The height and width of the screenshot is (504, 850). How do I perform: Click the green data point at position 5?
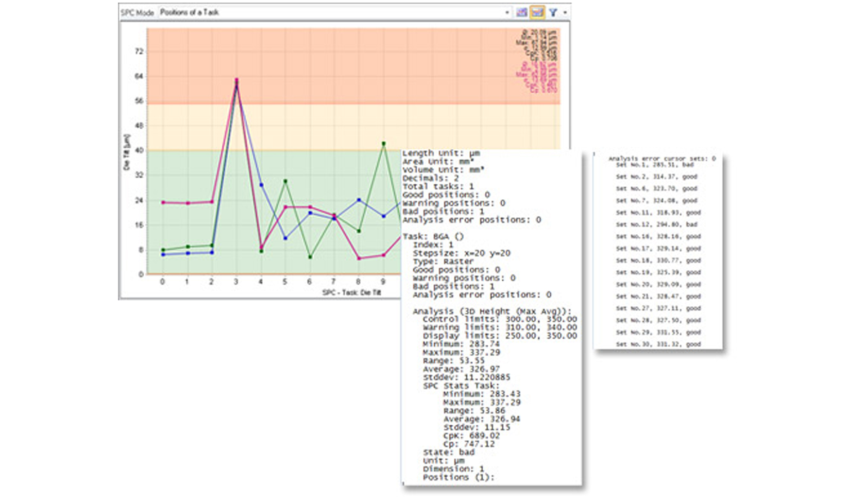[285, 181]
